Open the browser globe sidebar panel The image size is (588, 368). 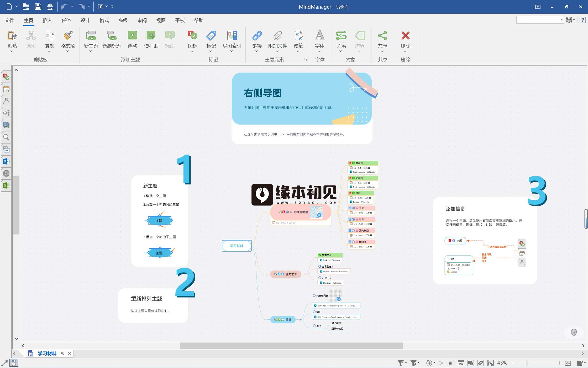(x=6, y=173)
